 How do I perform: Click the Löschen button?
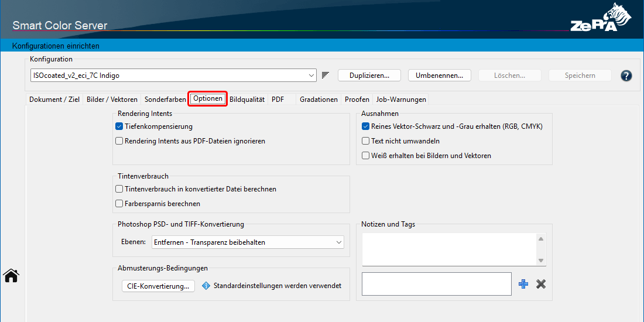(x=510, y=76)
